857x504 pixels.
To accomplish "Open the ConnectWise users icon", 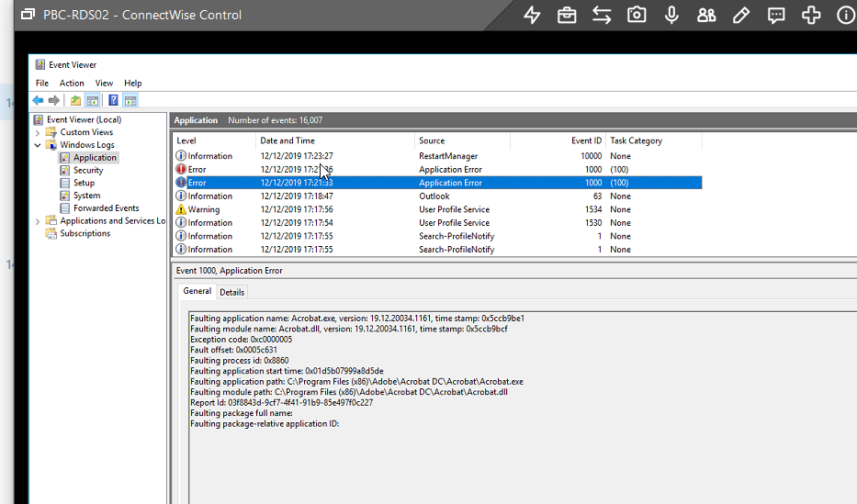I will coord(706,15).
